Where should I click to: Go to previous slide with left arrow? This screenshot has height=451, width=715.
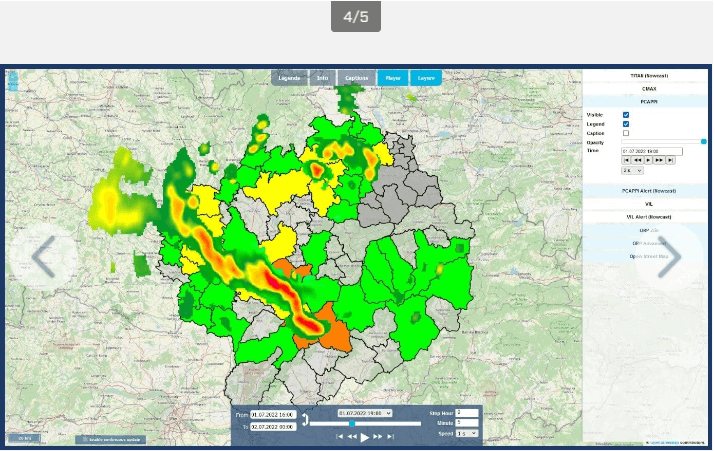click(42, 257)
